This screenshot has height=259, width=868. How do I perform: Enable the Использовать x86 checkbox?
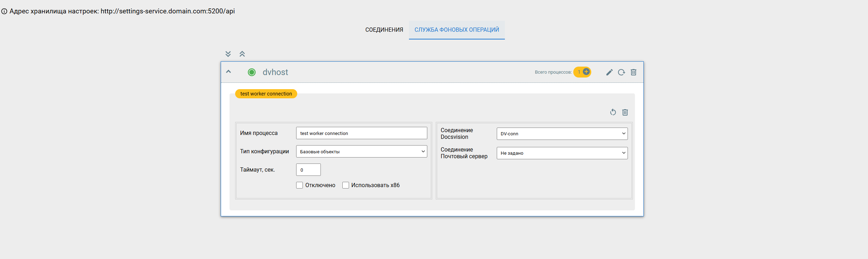[x=346, y=185]
